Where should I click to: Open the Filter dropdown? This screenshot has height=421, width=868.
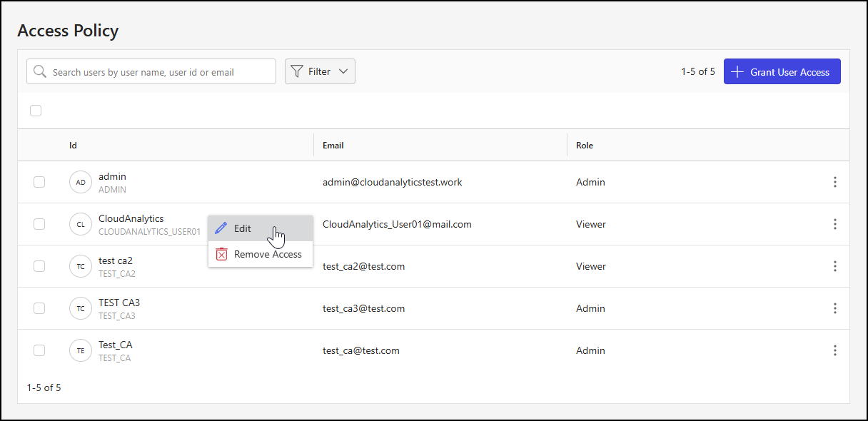[x=320, y=71]
